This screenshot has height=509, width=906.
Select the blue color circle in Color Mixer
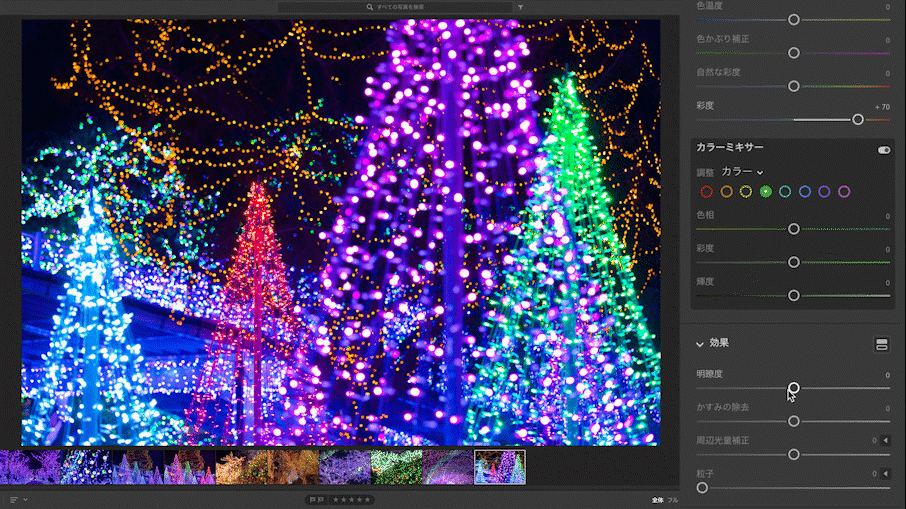click(x=805, y=192)
